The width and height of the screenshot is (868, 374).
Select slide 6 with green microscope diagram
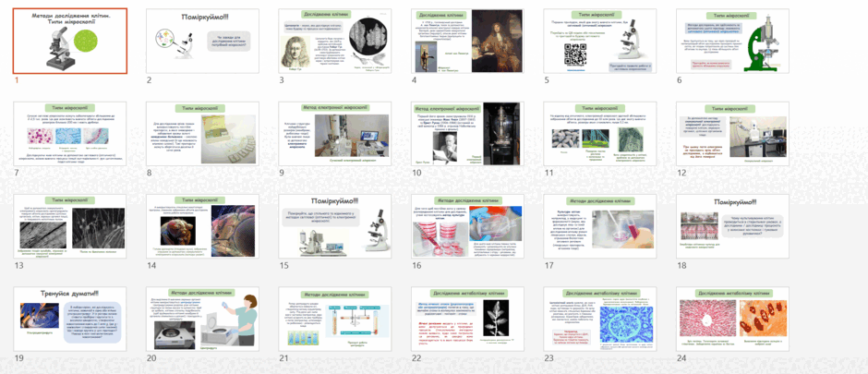[732, 41]
